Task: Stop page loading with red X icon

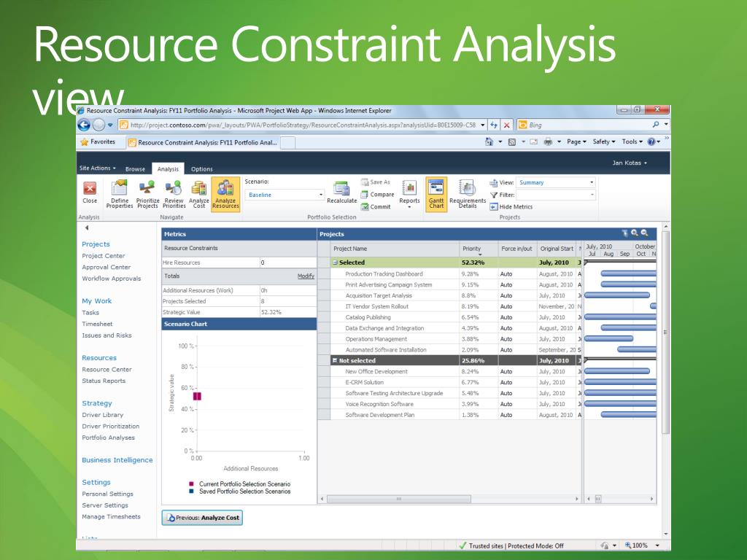Action: pyautogui.click(x=507, y=125)
